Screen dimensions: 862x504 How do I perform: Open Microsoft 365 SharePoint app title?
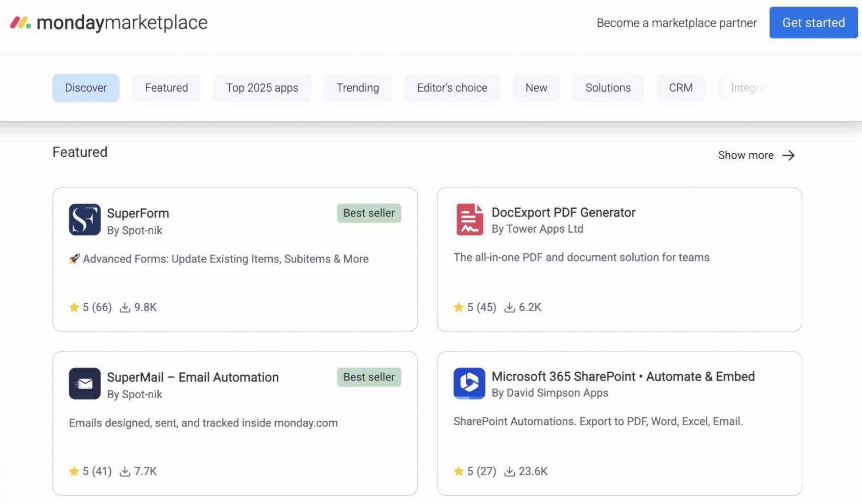pyautogui.click(x=623, y=376)
